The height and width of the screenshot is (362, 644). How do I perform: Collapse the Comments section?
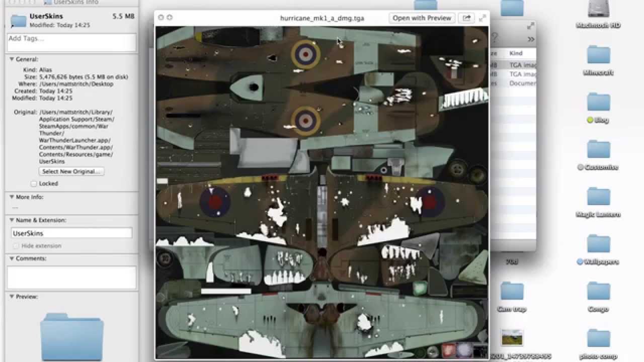pyautogui.click(x=12, y=258)
